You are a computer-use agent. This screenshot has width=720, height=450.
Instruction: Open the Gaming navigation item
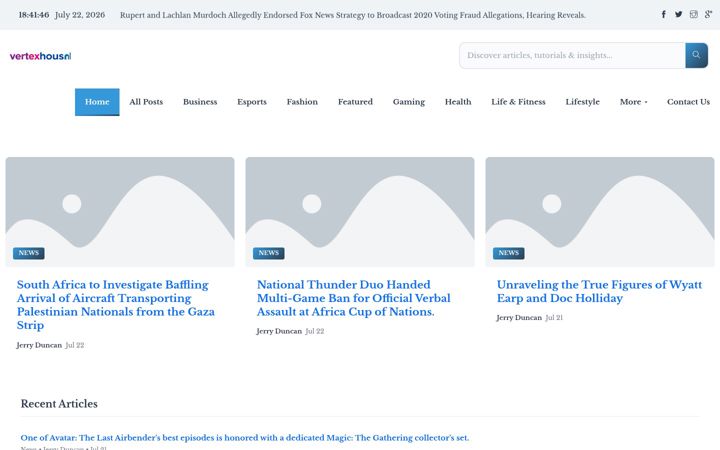click(409, 102)
